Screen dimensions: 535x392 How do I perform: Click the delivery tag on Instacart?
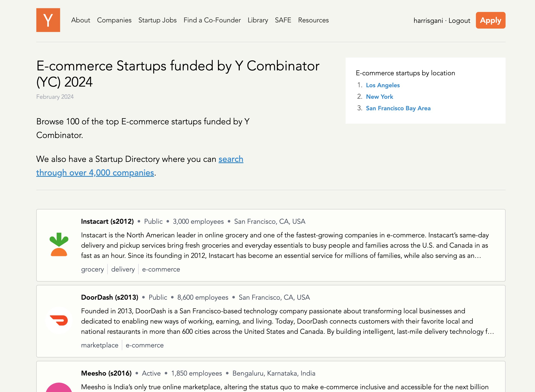[123, 269]
